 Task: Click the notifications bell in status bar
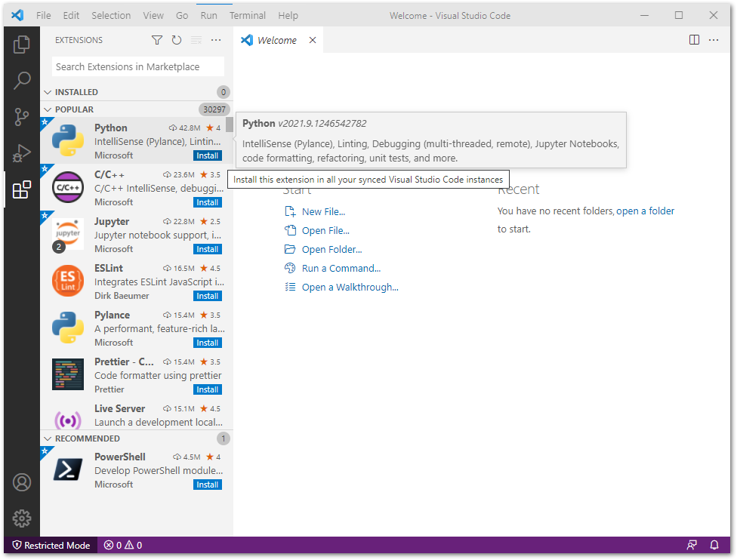click(x=714, y=545)
